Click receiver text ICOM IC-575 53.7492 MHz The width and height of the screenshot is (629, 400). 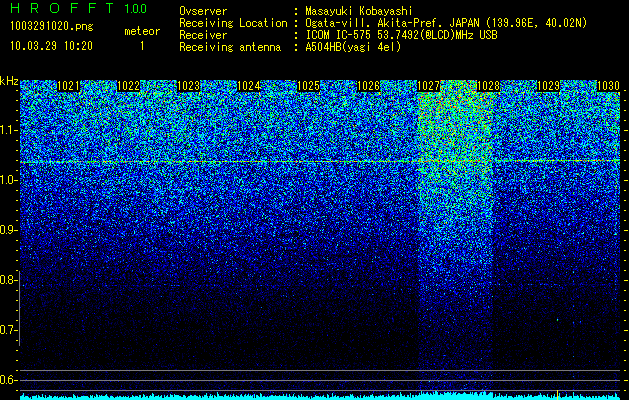[x=402, y=35]
